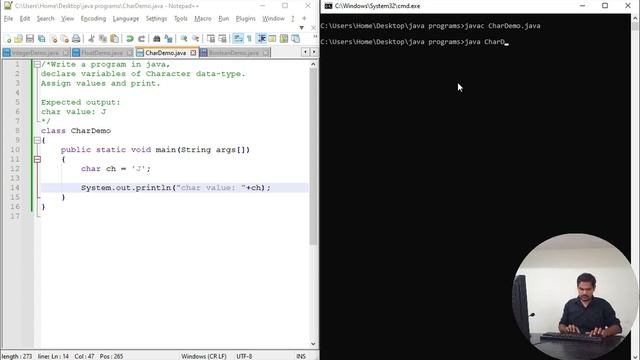Collapse the main method fold at line 11
640x360 pixels.
[x=37, y=159]
